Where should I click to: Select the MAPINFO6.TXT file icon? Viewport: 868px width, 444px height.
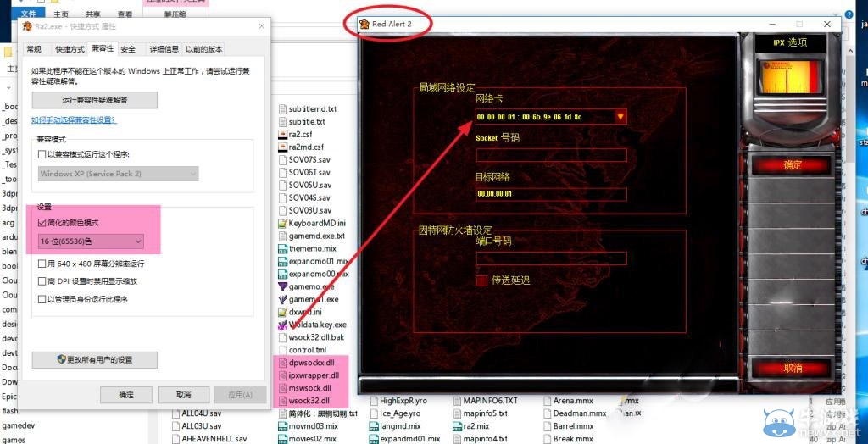457,400
